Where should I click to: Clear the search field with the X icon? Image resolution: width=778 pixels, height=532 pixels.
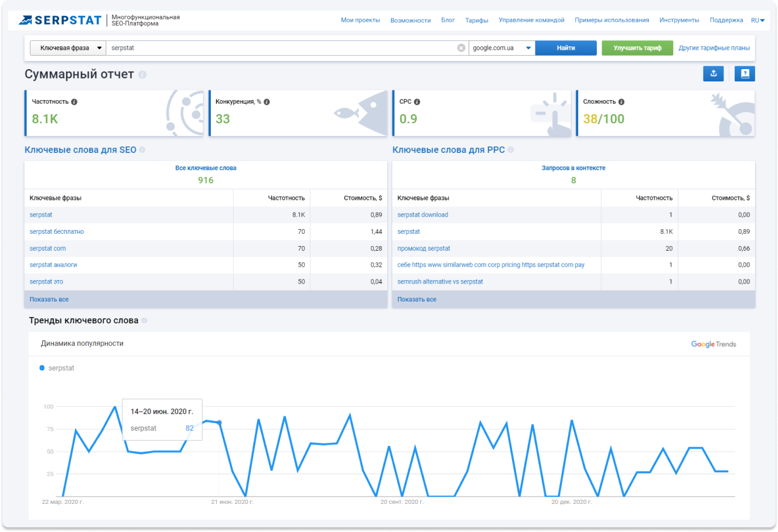pyautogui.click(x=461, y=48)
